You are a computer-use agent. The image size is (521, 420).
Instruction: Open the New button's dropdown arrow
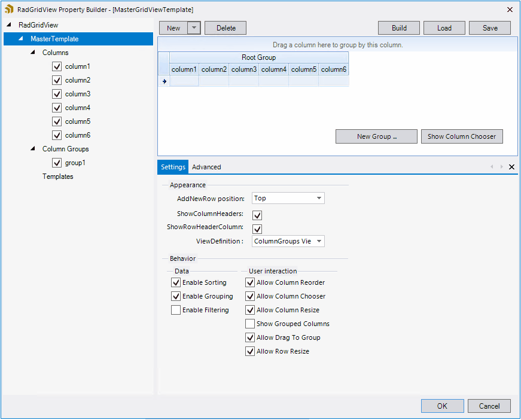pyautogui.click(x=194, y=28)
